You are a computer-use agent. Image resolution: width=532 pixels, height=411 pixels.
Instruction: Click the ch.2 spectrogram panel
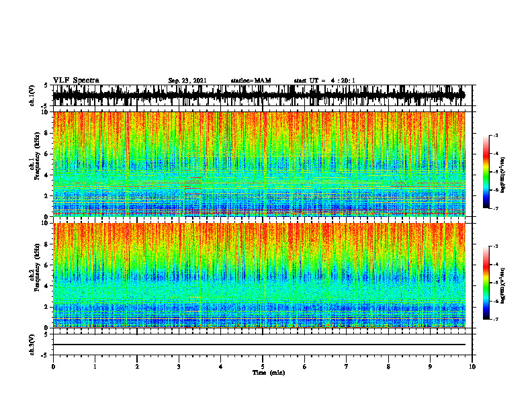coord(259,275)
